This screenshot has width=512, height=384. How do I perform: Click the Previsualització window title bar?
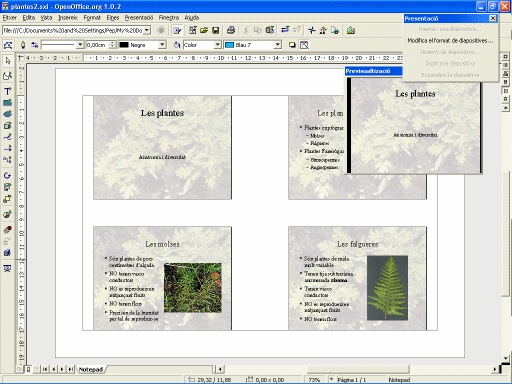pos(374,71)
